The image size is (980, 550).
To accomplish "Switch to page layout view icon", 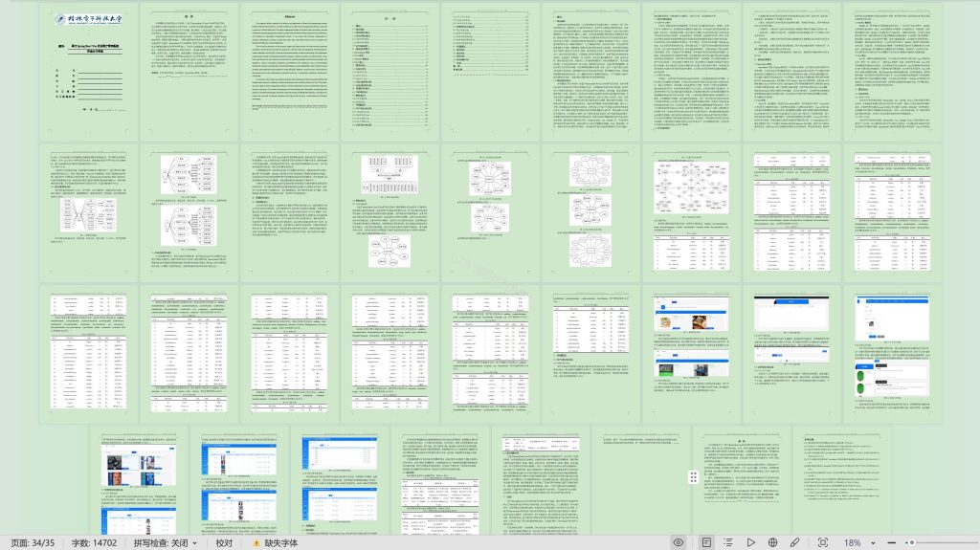I will pos(706,542).
